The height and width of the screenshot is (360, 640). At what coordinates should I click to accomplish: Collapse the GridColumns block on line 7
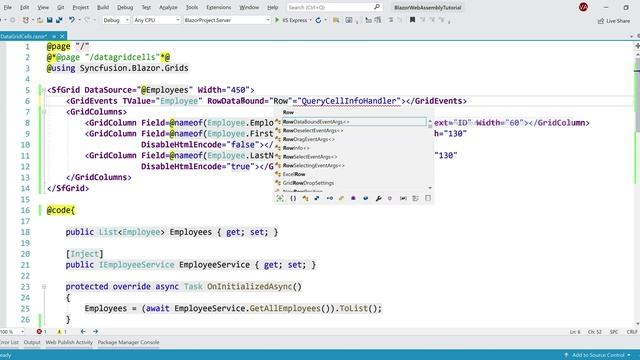pyautogui.click(x=43, y=112)
